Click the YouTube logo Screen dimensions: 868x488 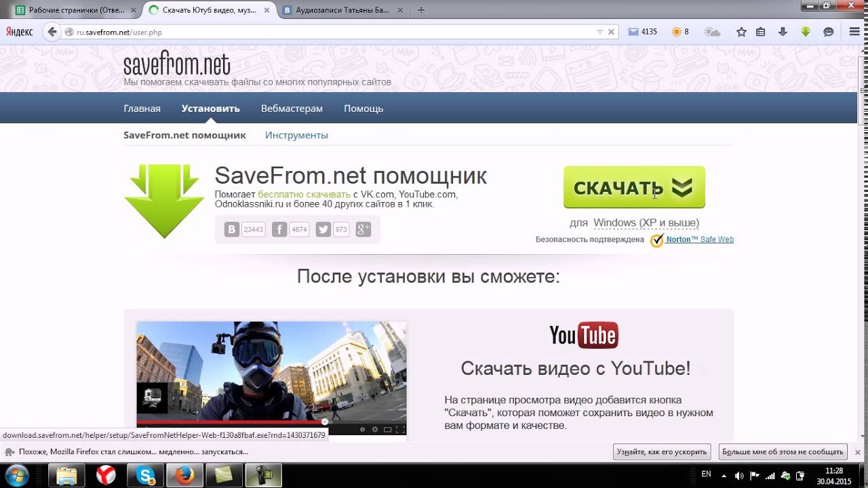[584, 335]
